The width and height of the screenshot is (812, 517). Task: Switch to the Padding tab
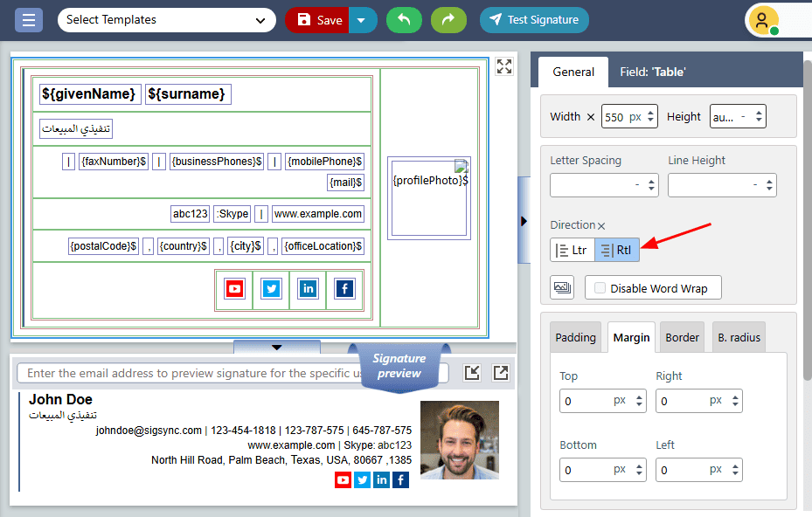[x=575, y=337]
